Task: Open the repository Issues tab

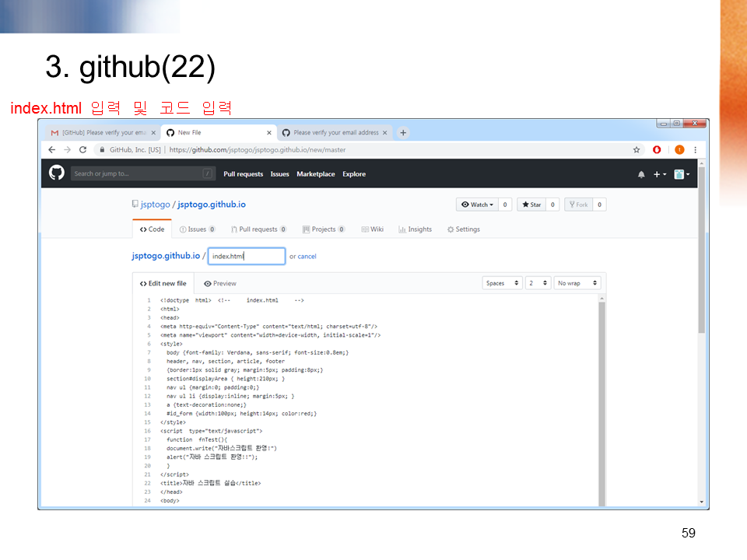Action: tap(197, 229)
